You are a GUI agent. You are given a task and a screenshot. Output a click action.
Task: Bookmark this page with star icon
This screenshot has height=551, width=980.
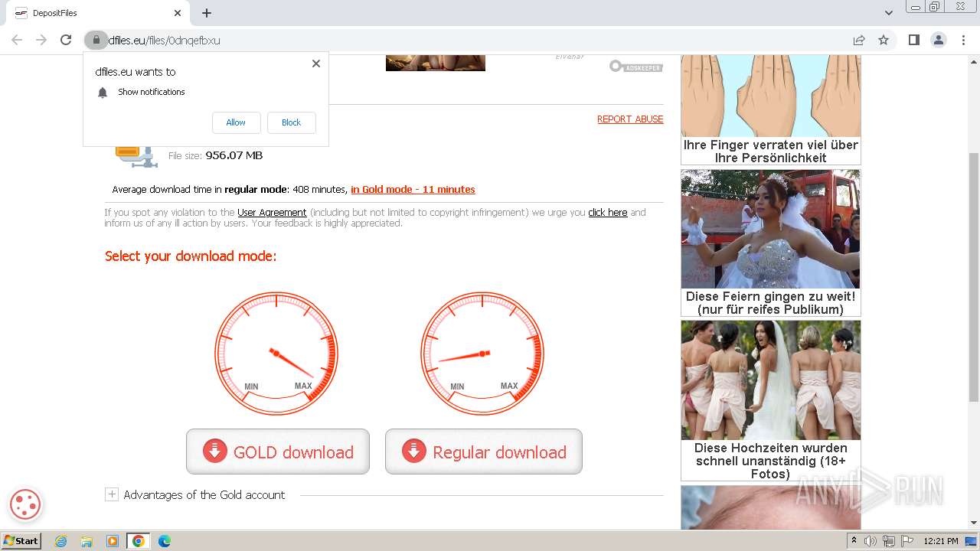click(884, 40)
